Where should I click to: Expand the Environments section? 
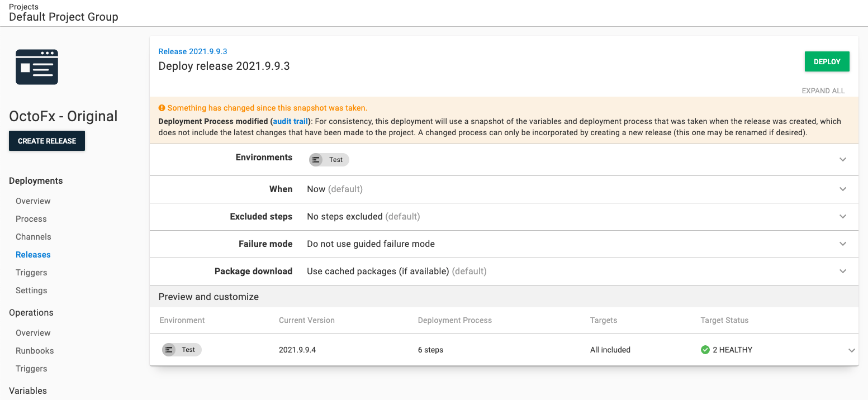(x=843, y=159)
